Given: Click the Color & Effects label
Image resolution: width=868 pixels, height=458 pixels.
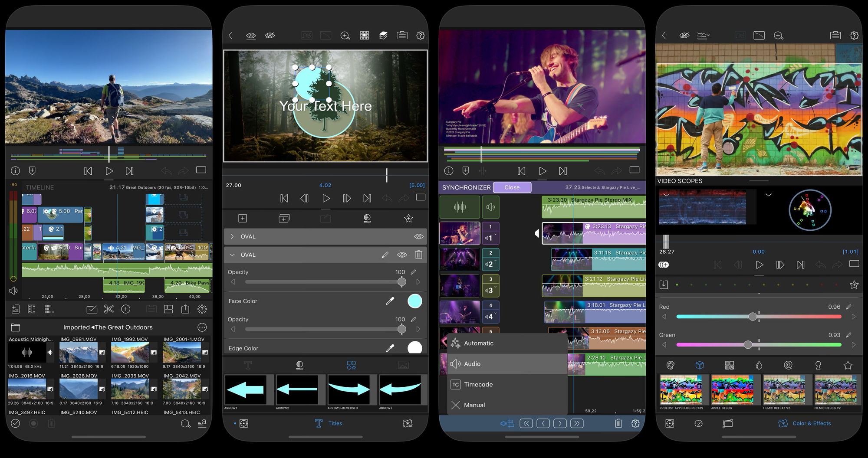Looking at the screenshot, I should click(812, 423).
